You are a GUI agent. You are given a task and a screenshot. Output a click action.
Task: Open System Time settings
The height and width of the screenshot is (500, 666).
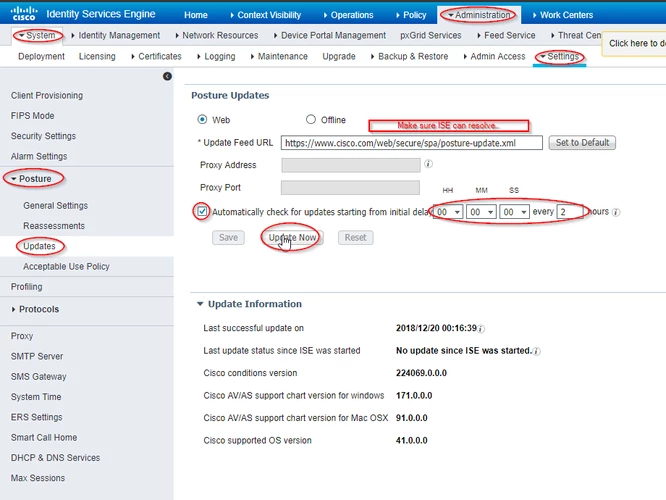click(36, 397)
